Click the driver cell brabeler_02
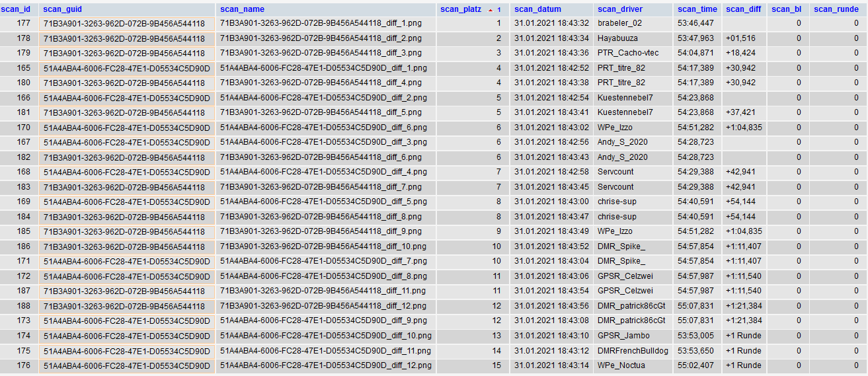 (x=619, y=23)
